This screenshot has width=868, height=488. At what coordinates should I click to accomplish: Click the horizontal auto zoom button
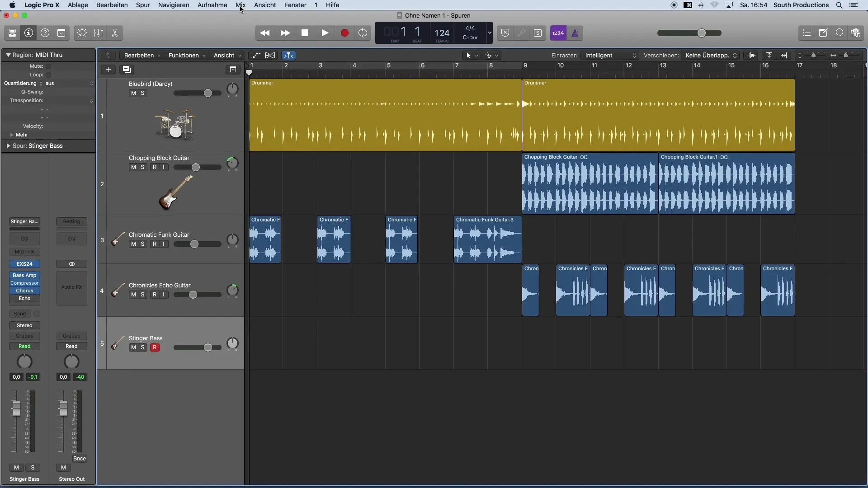pos(784,55)
